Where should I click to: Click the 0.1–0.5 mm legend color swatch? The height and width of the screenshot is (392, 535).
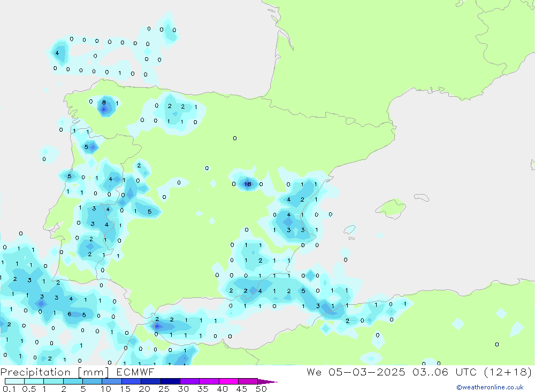click(14, 381)
